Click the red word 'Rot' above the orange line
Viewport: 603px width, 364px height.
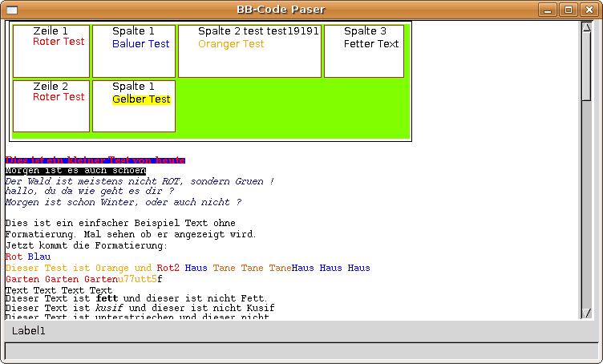(14, 257)
